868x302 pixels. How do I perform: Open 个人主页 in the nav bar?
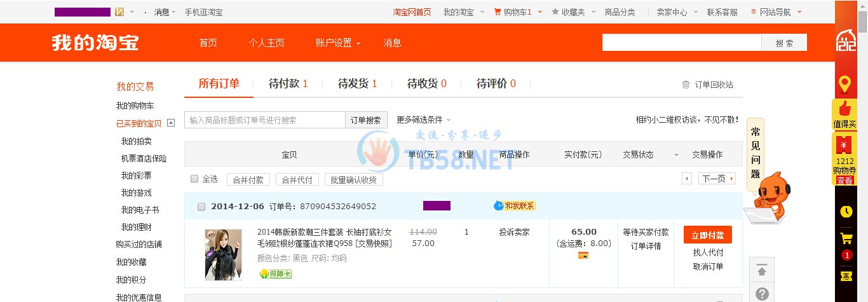click(266, 43)
